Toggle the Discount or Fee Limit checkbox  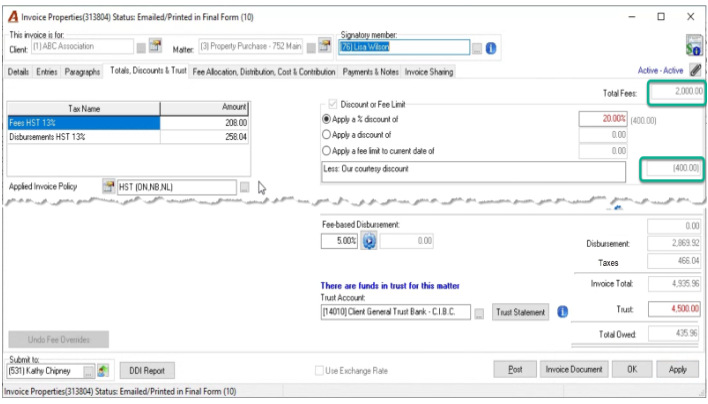click(x=333, y=104)
